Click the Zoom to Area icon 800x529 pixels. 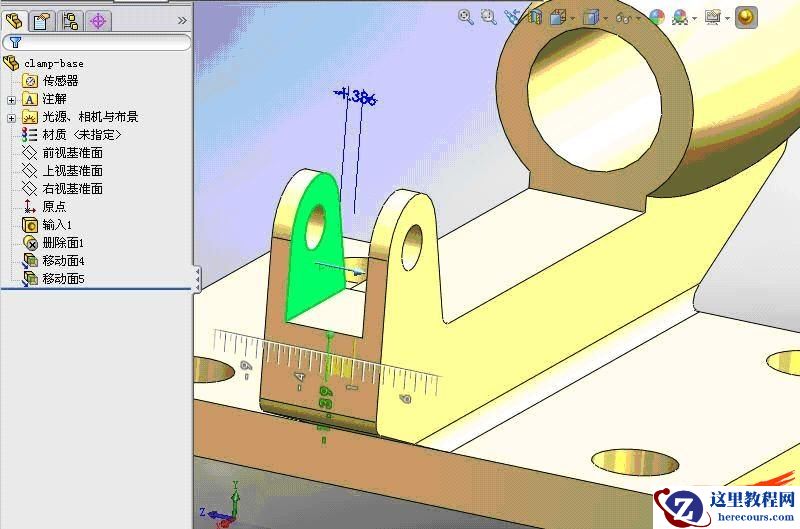pos(488,17)
